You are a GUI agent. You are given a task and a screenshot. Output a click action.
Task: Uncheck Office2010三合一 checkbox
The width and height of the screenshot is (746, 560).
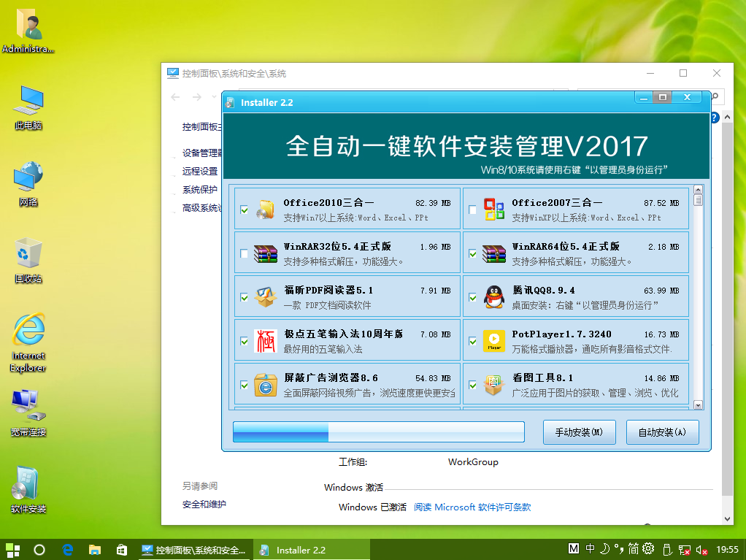pos(244,210)
